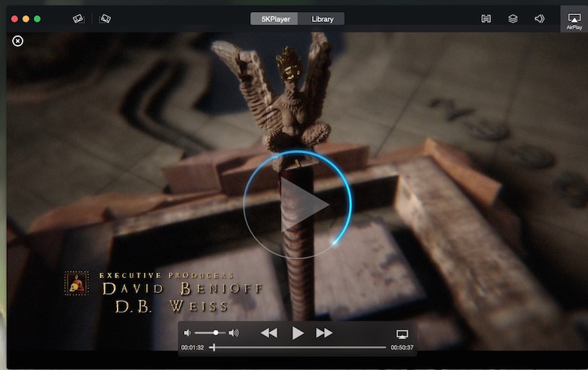588x370 pixels.
Task: Click the playback progress bar handle
Action: tap(213, 347)
